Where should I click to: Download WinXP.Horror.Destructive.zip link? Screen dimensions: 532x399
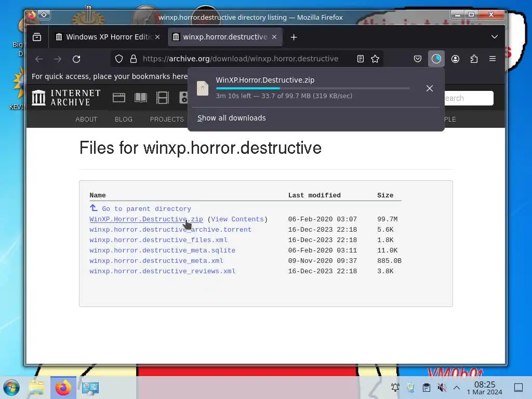click(x=146, y=219)
